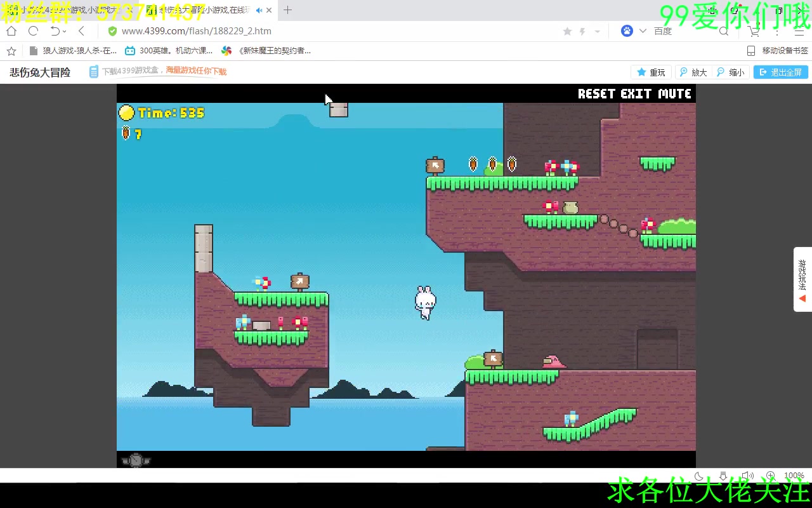The height and width of the screenshot is (508, 812).
Task: Click 放大 to enlarge the game
Action: tap(693, 72)
